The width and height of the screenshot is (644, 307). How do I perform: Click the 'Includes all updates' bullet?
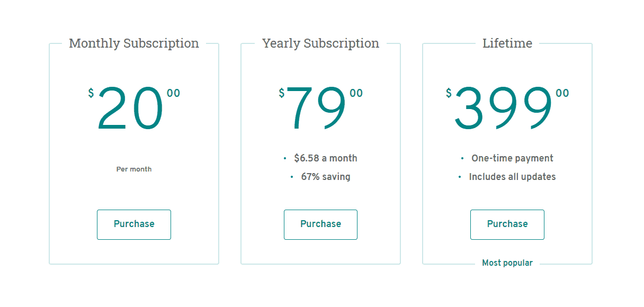[x=512, y=177]
